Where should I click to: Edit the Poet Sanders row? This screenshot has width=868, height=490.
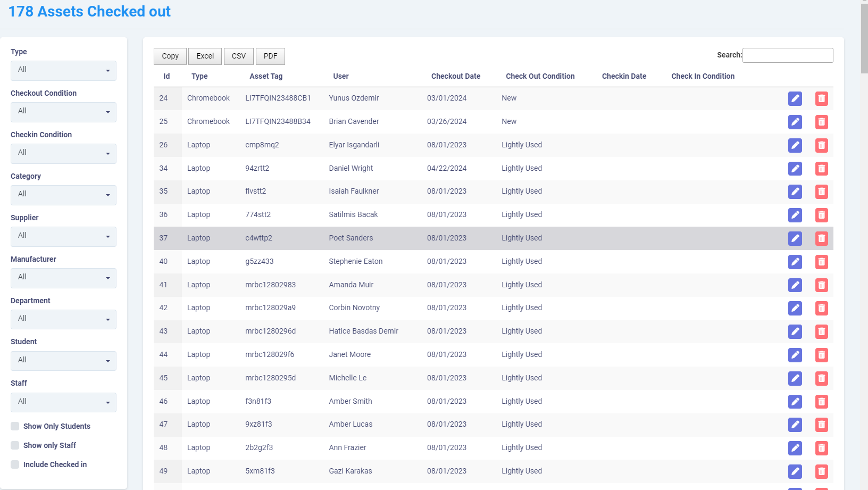pos(795,238)
